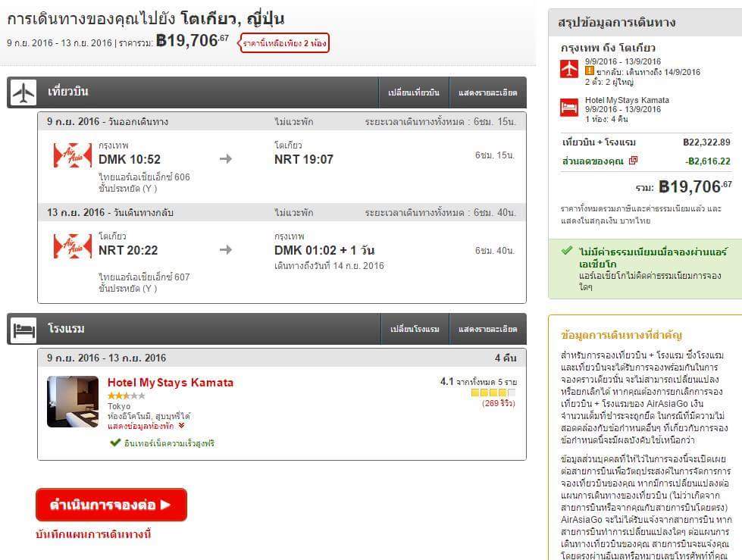
Task: Click NRT 20:22 return departure
Action: 128,250
